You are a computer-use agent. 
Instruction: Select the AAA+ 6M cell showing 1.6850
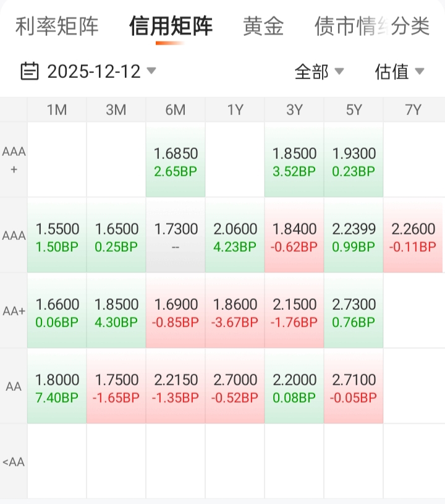pos(176,161)
